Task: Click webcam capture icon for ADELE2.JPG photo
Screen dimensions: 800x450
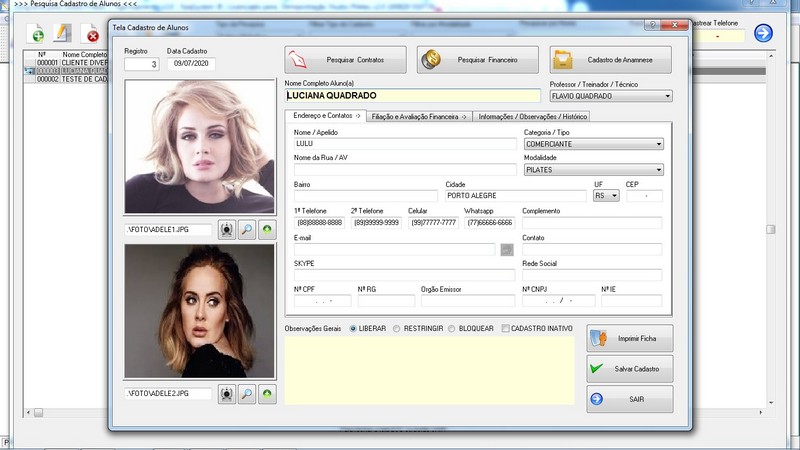Action: 227,394
